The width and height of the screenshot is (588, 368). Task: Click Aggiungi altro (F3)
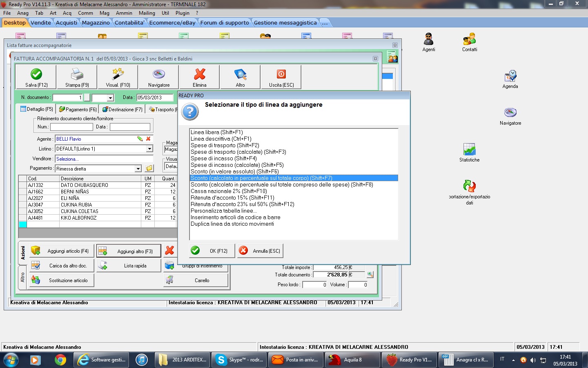[129, 251]
